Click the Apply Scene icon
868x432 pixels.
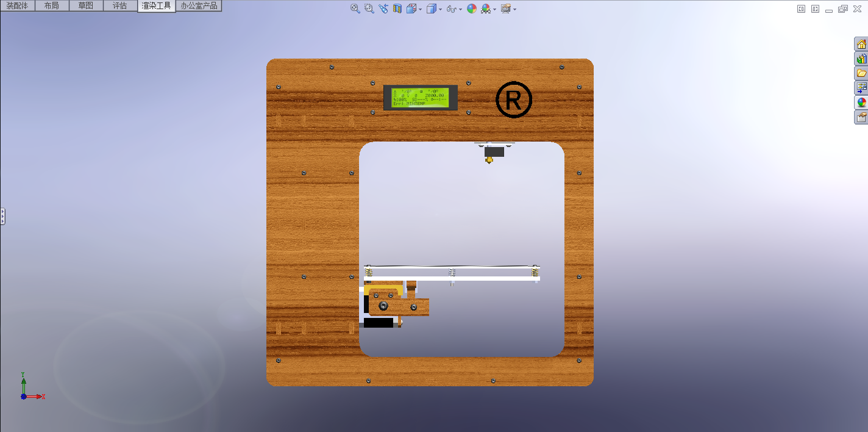[486, 9]
